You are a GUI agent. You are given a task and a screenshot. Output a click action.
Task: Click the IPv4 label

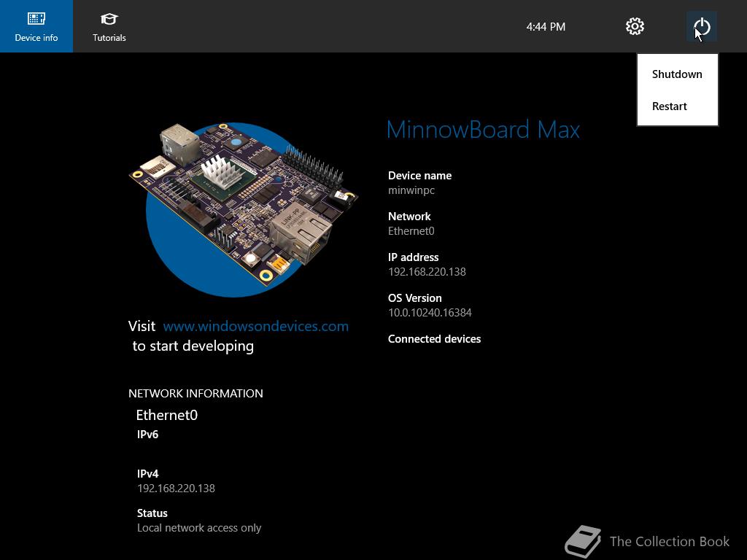tap(147, 474)
